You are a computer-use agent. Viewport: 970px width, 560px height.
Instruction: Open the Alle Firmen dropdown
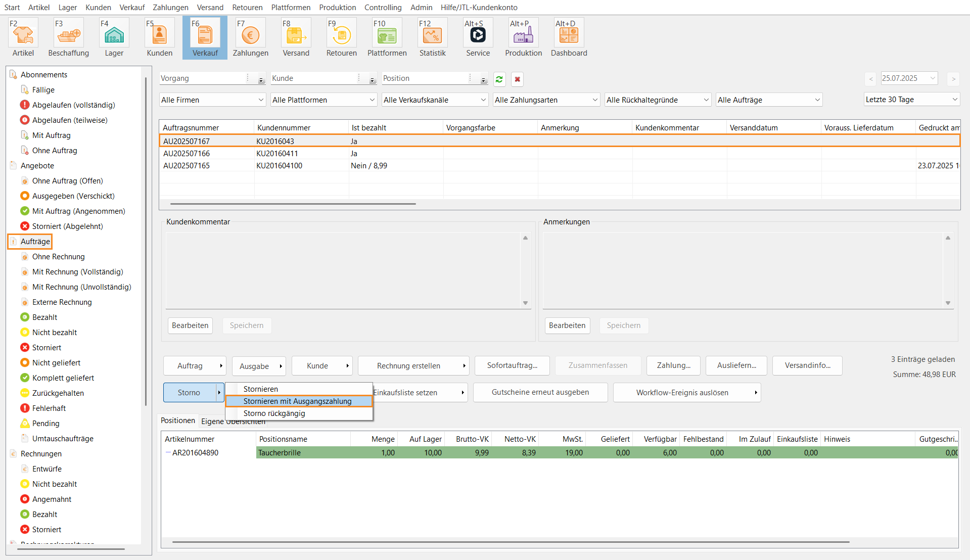tap(212, 100)
